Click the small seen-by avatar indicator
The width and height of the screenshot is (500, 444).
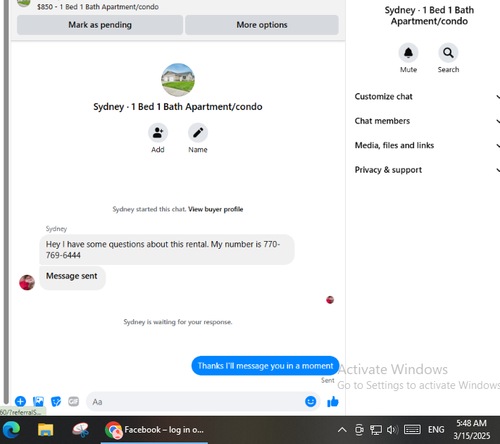pyautogui.click(x=330, y=300)
